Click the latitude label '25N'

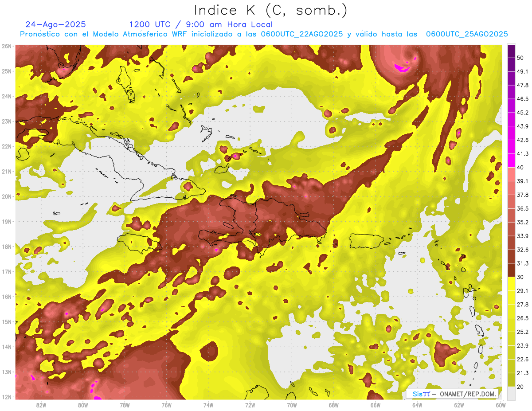pos(7,71)
